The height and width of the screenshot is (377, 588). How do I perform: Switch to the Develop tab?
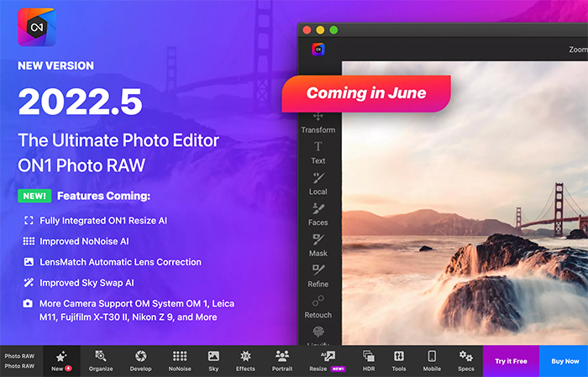coord(142,361)
